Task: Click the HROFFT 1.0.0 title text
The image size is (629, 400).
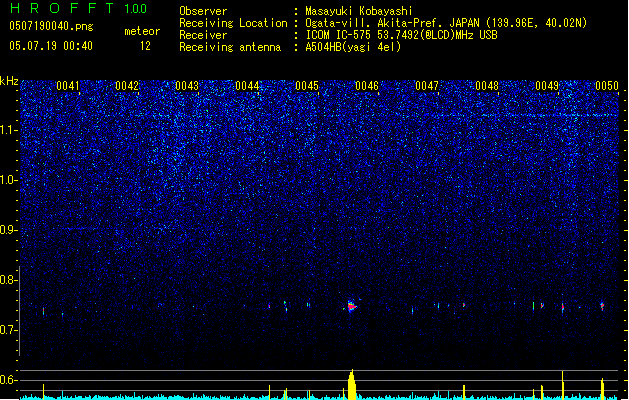Action: point(79,8)
